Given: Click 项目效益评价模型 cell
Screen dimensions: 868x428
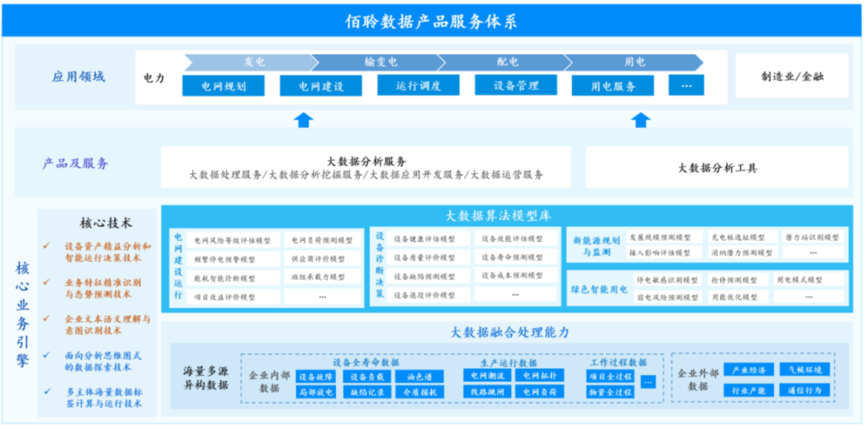Looking at the screenshot, I should click(x=232, y=297).
